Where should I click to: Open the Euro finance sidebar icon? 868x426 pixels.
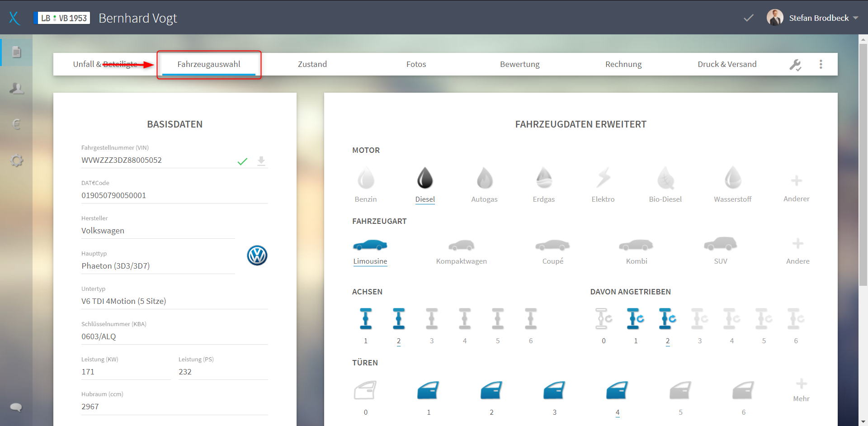coord(17,124)
